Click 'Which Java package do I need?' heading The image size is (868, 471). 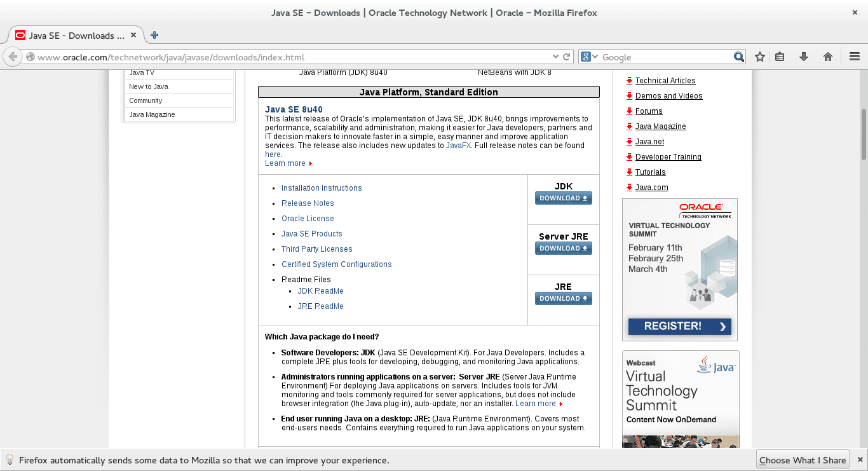tap(322, 337)
